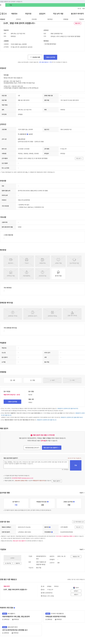
Task: Click the 고용24 logo
Action: (x=3, y=14)
